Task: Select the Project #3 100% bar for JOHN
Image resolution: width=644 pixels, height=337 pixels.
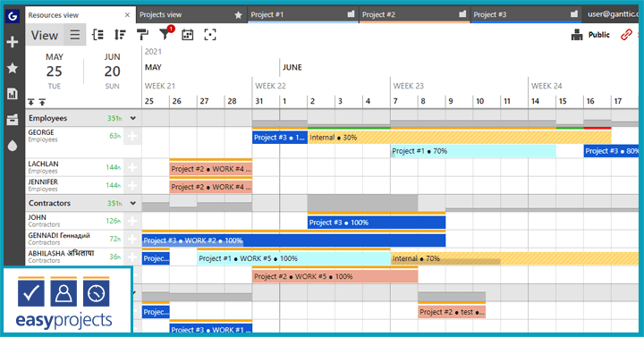Action: (377, 223)
